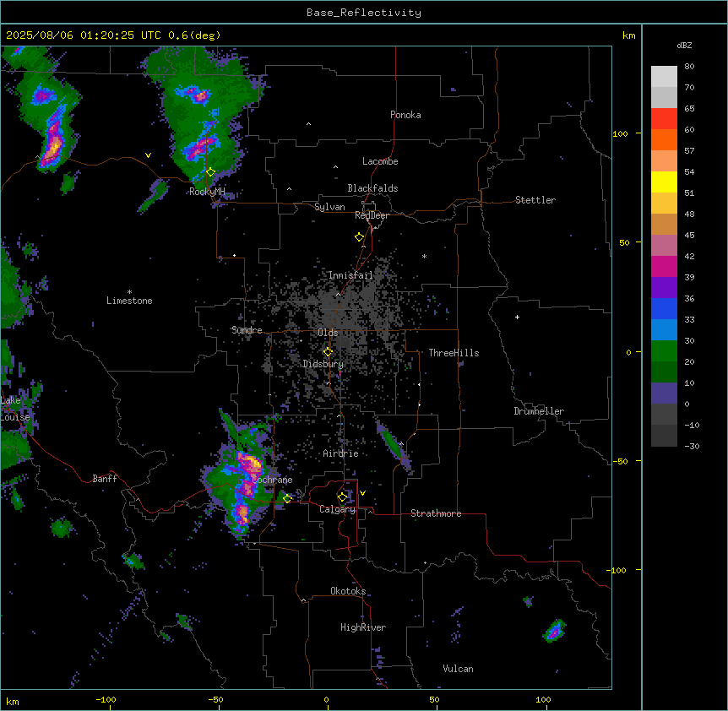This screenshot has width=728, height=711.
Task: Click the Limestone label
Action: tap(129, 301)
